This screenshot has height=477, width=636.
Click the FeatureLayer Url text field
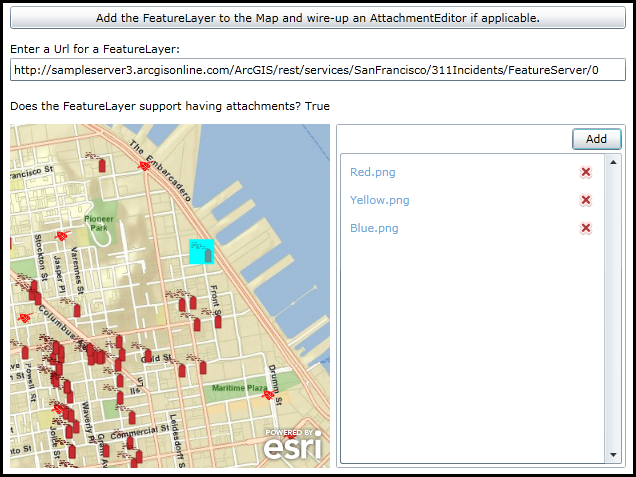pos(317,70)
